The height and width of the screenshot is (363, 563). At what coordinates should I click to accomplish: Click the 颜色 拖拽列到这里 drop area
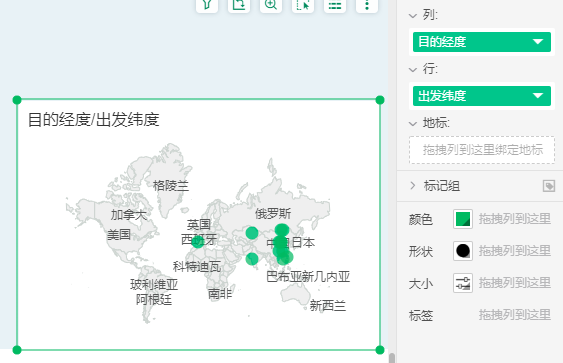point(515,219)
